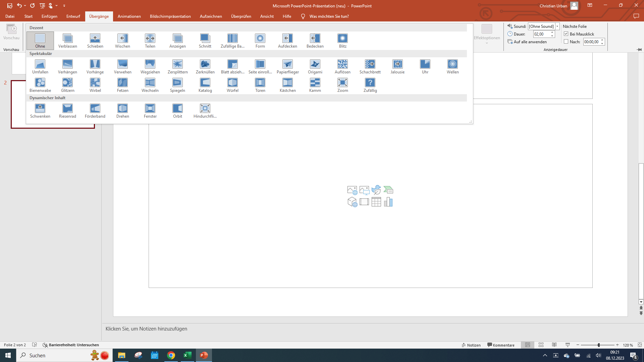Viewport: 644px width, 362px height.
Task: Choose the Papierflieger transition
Action: (287, 67)
